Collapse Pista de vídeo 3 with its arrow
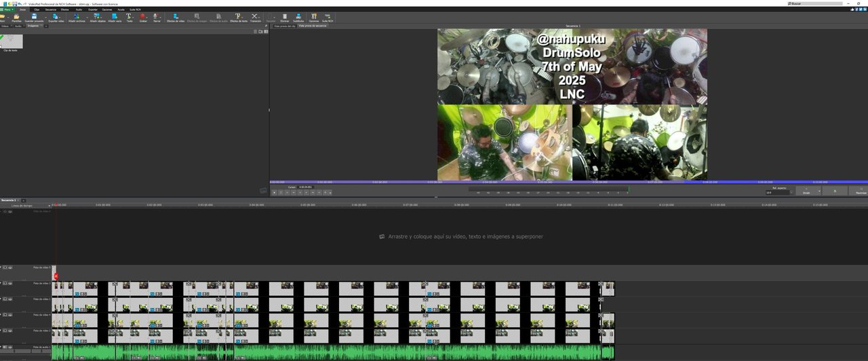Image resolution: width=868 pixels, height=361 pixels. pos(1,283)
